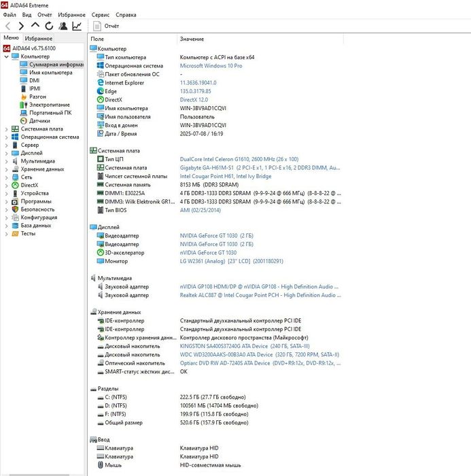Open Датчики sensor item
The height and width of the screenshot is (476, 471).
[39, 120]
